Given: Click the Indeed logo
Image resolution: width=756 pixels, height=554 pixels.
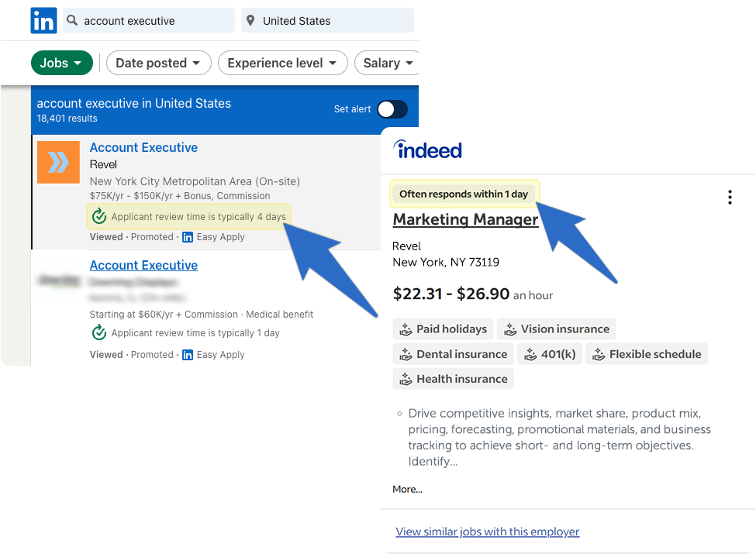Looking at the screenshot, I should pyautogui.click(x=428, y=150).
